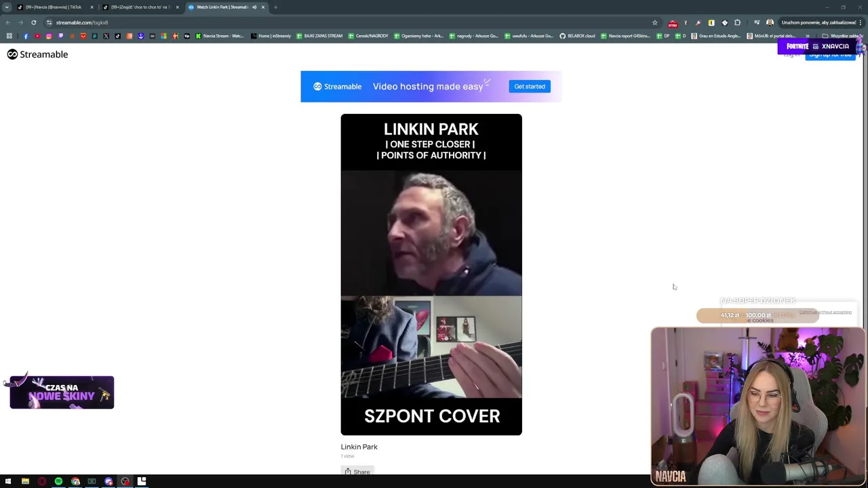
Task: Open the Twitch bookmark icon
Action: click(x=60, y=36)
